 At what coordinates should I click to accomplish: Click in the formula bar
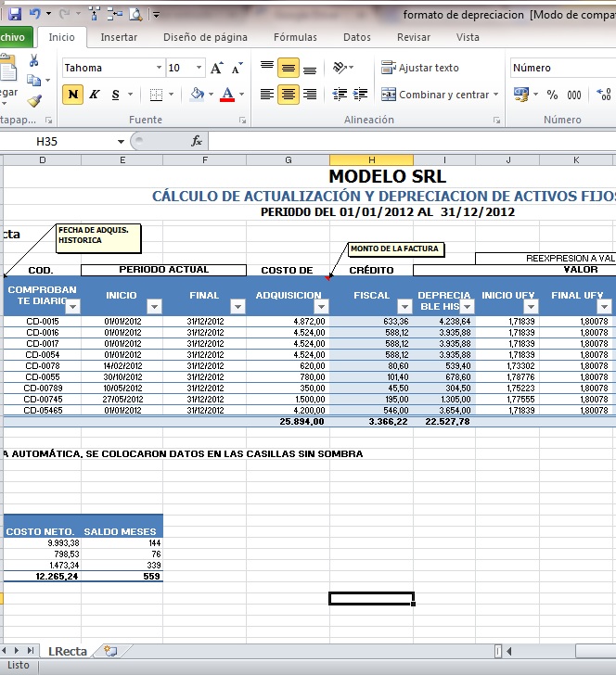[412, 141]
